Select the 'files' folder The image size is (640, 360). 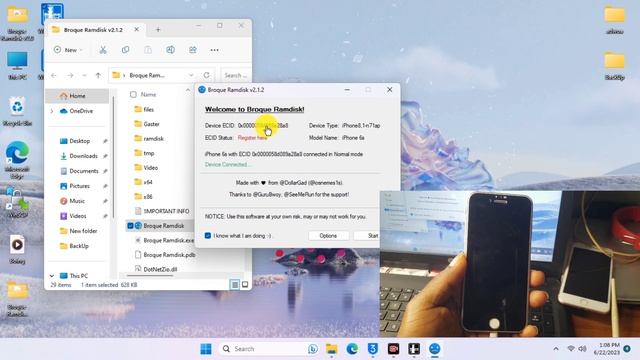tap(149, 109)
